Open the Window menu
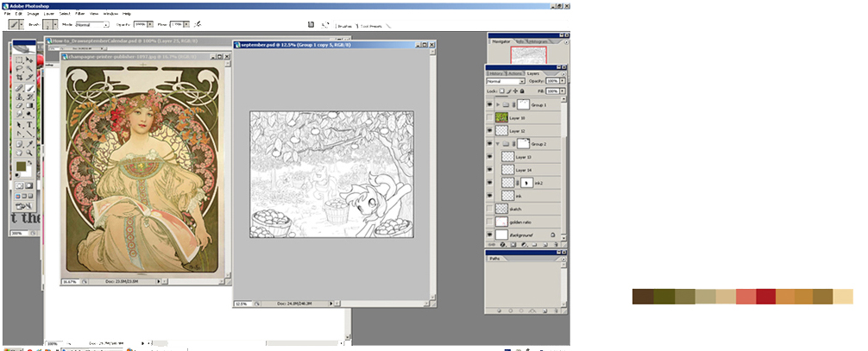 tap(110, 13)
